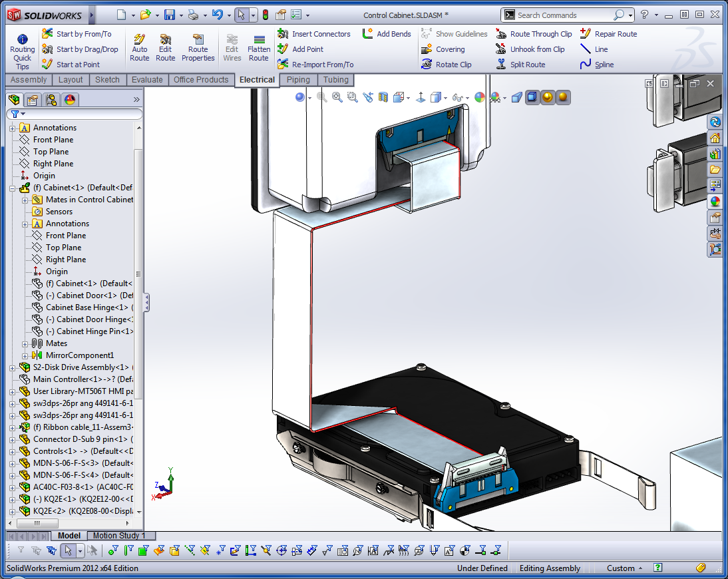
Task: Toggle RealView Graphics sphere
Action: (x=533, y=96)
